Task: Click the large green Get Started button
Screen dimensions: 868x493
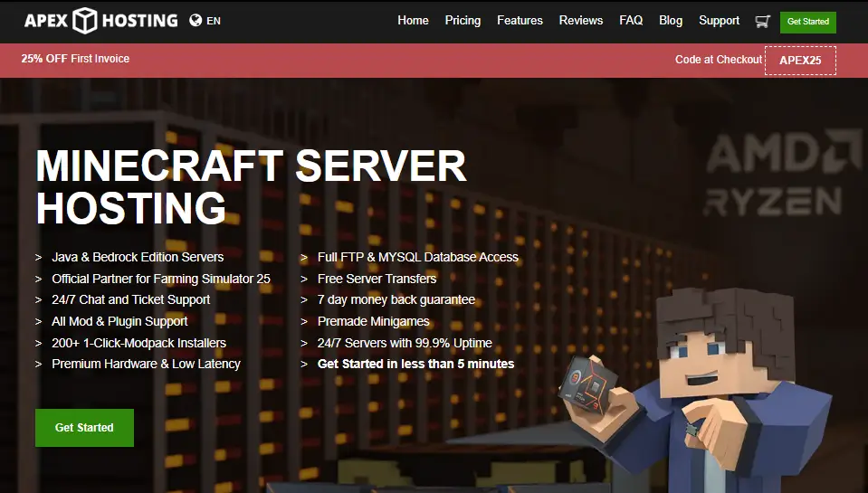Action: [x=84, y=428]
